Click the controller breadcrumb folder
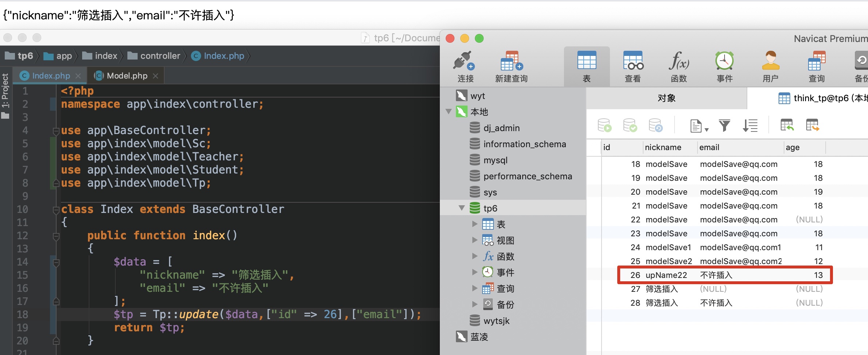 pyautogui.click(x=154, y=56)
